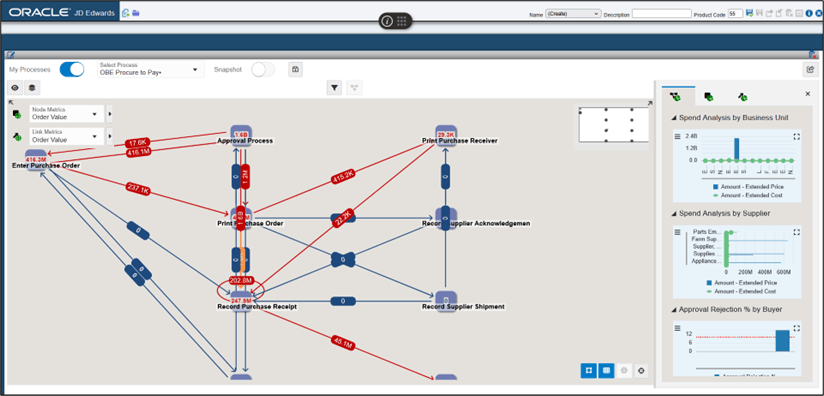Switch to the link analytics tab in side panel
The image size is (824, 396).
click(742, 96)
